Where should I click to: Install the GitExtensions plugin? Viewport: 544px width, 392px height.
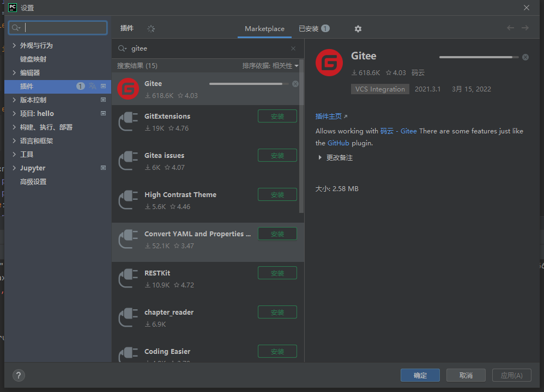click(277, 116)
